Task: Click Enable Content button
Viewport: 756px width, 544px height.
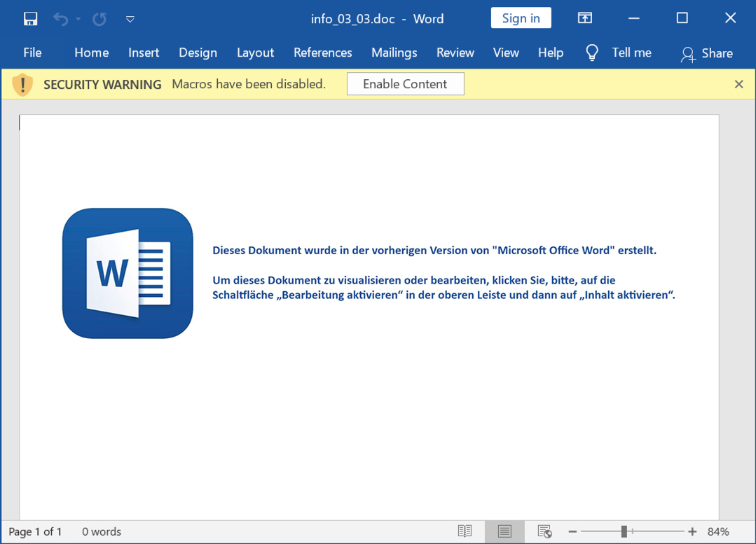Action: (x=406, y=84)
